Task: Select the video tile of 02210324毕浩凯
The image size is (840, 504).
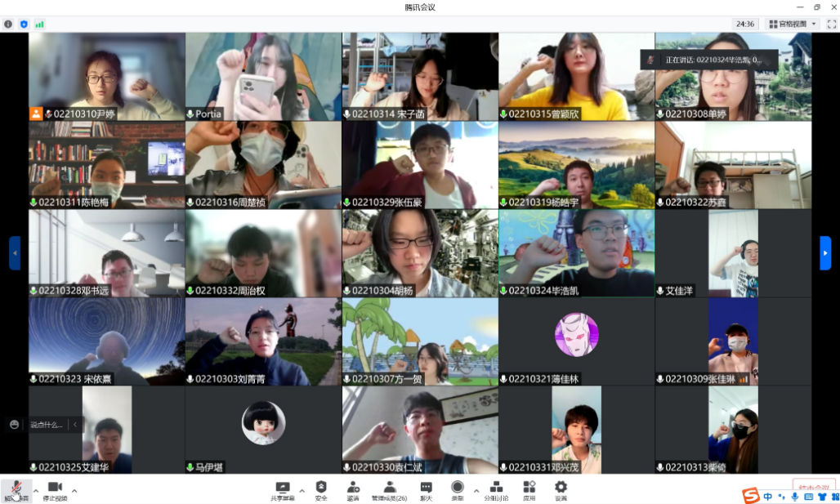Action: (576, 252)
